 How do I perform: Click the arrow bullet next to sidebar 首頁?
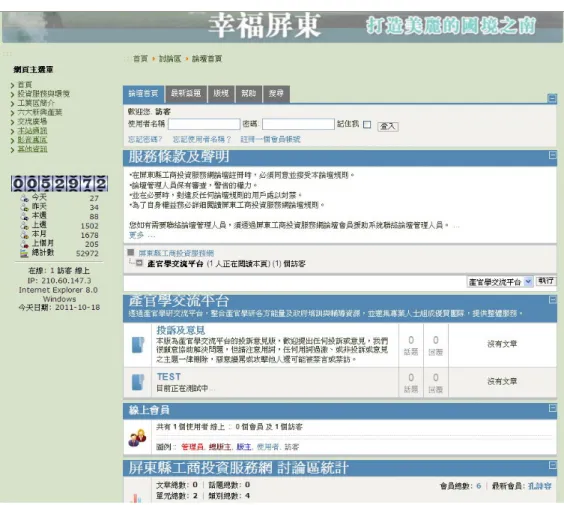click(13, 85)
